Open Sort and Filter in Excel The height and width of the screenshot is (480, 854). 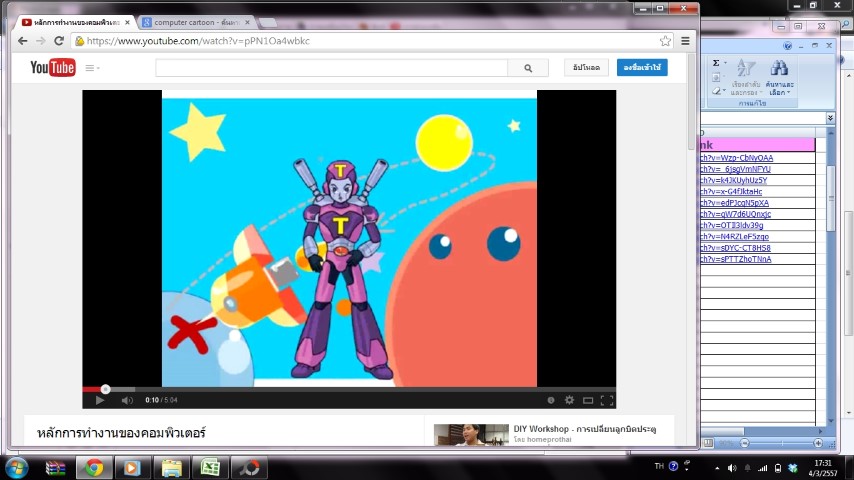point(746,77)
